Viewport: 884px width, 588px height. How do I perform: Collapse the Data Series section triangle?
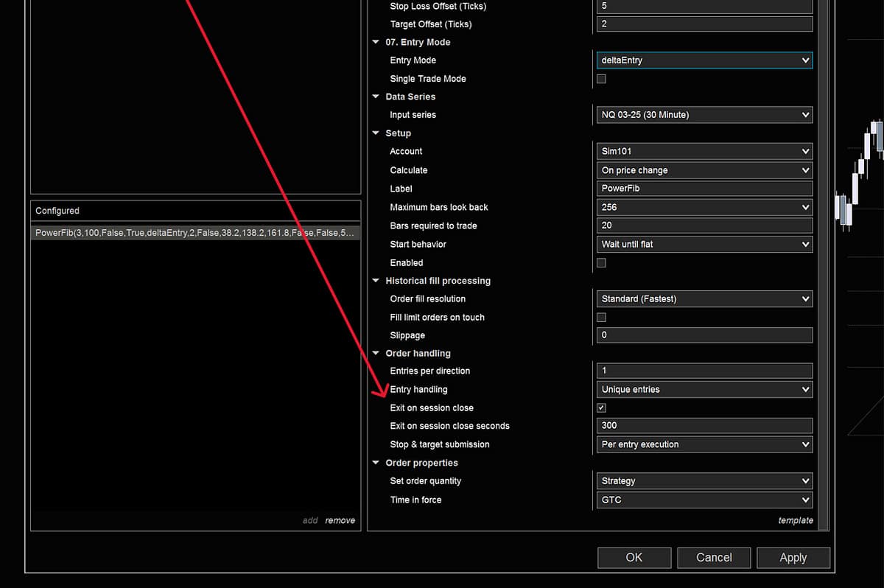pyautogui.click(x=376, y=97)
